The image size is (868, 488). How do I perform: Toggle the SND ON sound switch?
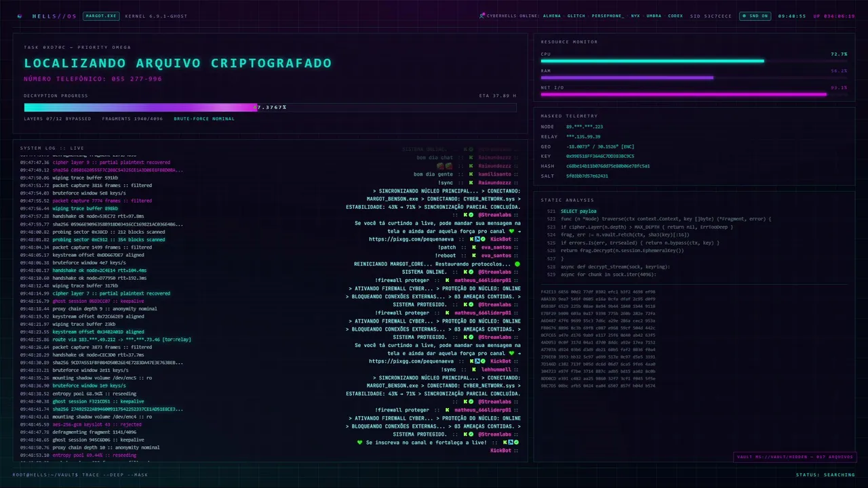point(754,16)
